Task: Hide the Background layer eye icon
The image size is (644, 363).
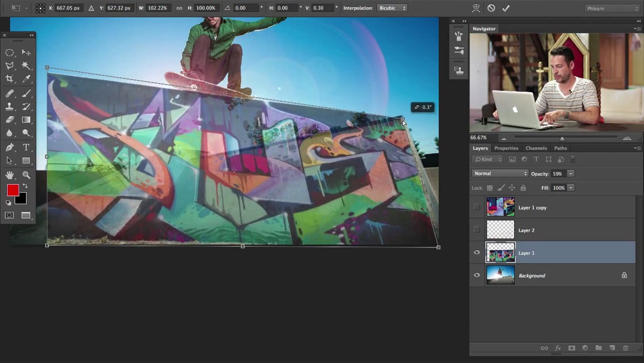Action: (477, 275)
